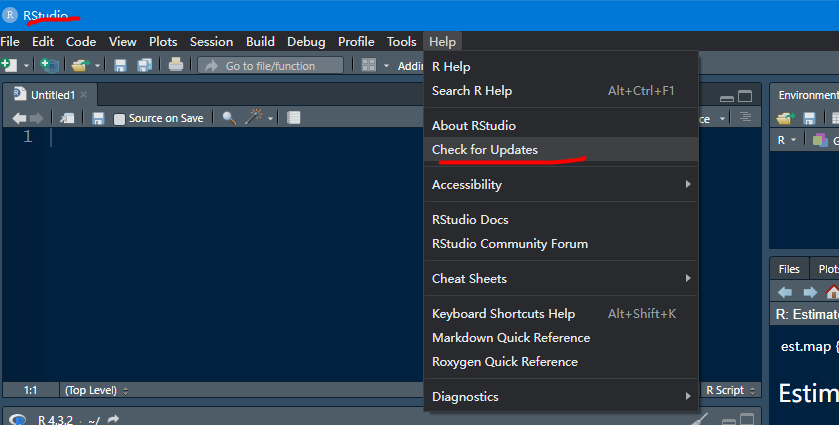Open the Code menu
The height and width of the screenshot is (425, 839).
click(x=81, y=42)
